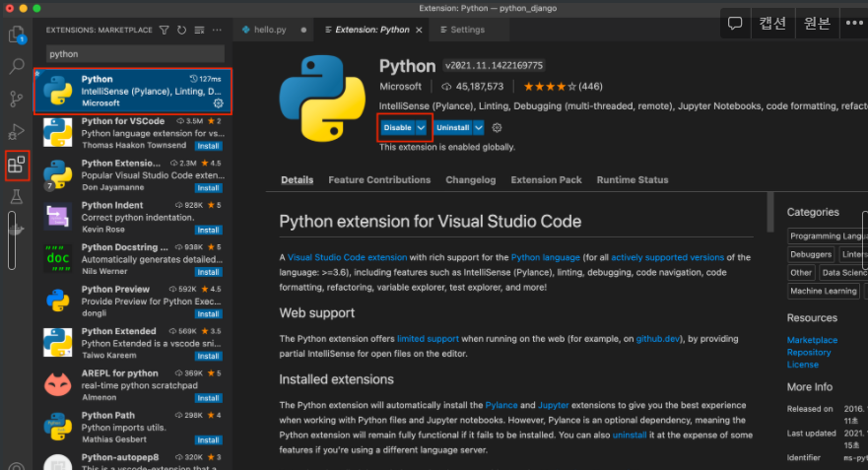Viewport: 868px width, 470px height.
Task: Select the Debuggers category tag
Action: 811,254
